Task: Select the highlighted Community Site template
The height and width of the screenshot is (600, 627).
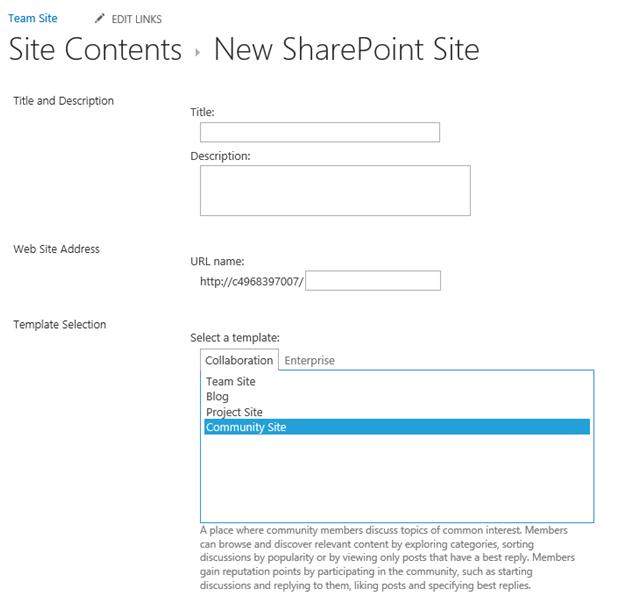Action: (x=246, y=427)
